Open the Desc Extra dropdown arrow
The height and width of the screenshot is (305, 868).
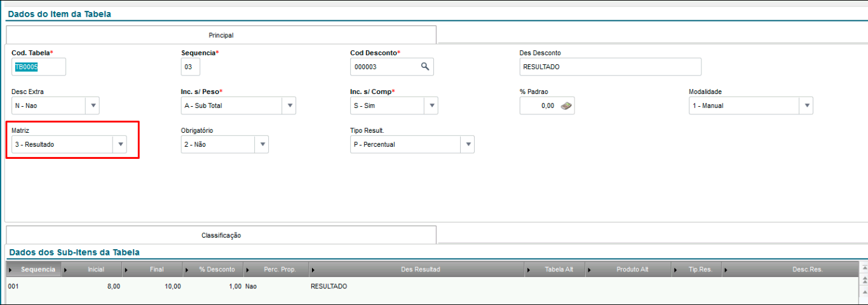point(92,105)
